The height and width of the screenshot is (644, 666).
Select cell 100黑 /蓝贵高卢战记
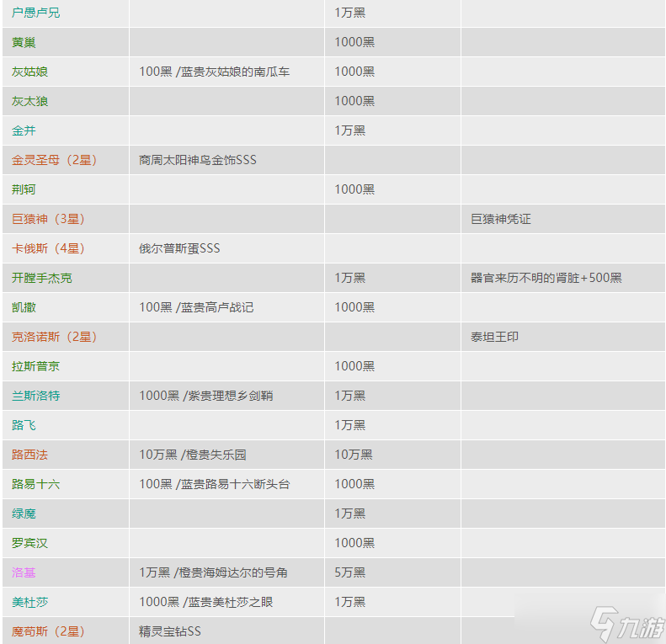coord(197,307)
